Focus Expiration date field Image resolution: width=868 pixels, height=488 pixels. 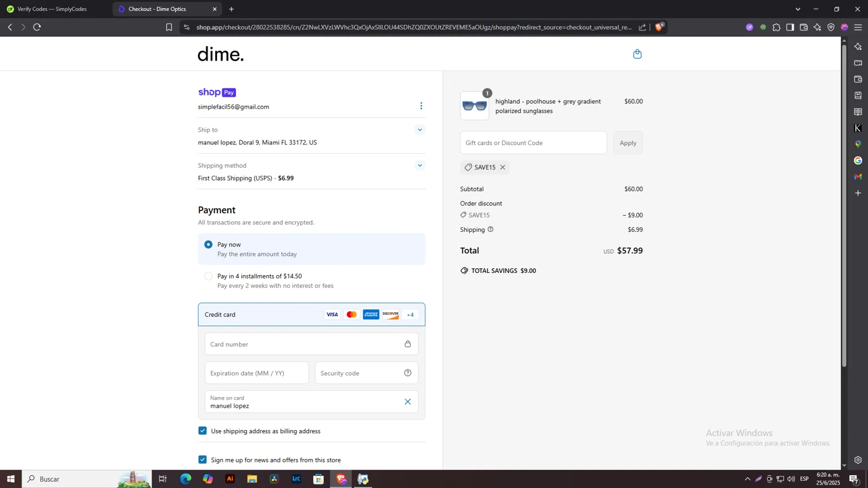[x=256, y=373]
